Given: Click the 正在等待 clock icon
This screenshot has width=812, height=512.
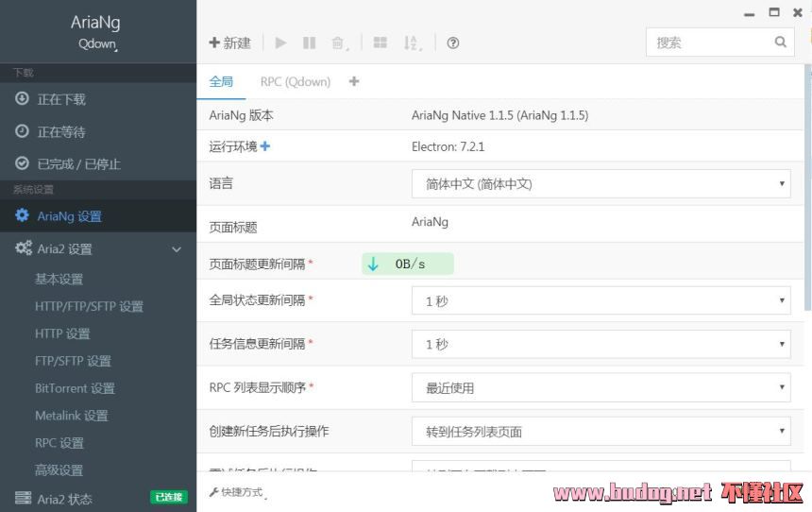Looking at the screenshot, I should click(22, 130).
